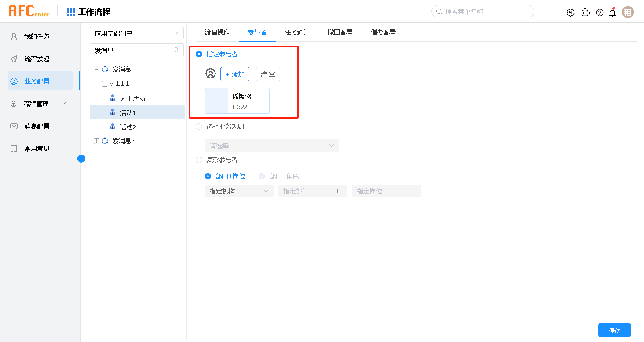
Task: Click the user avatar in top right
Action: pos(627,12)
